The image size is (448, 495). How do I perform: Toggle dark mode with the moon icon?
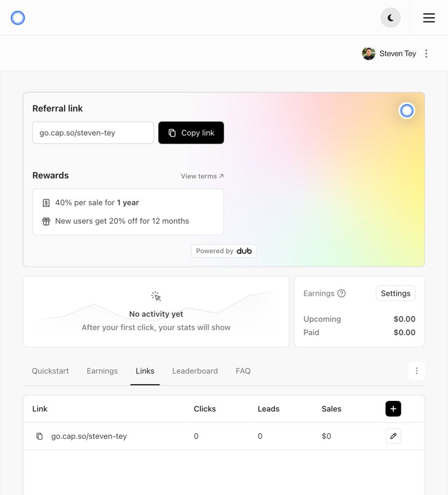(390, 18)
